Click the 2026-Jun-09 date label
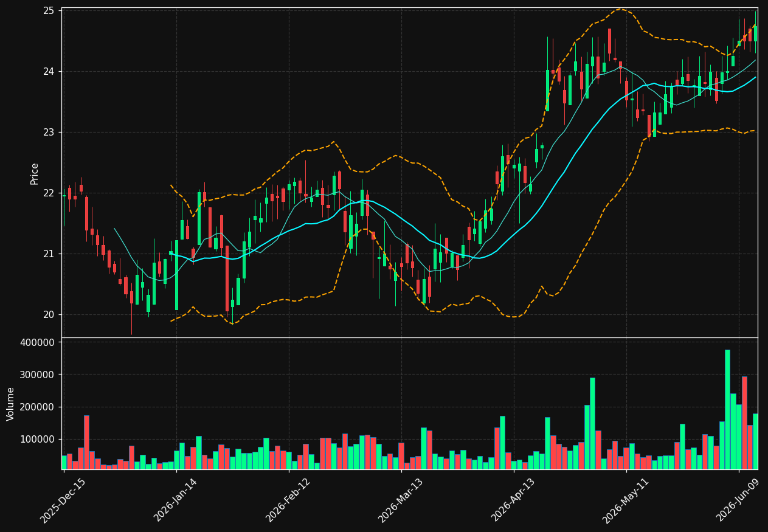768x532 pixels. (x=738, y=500)
